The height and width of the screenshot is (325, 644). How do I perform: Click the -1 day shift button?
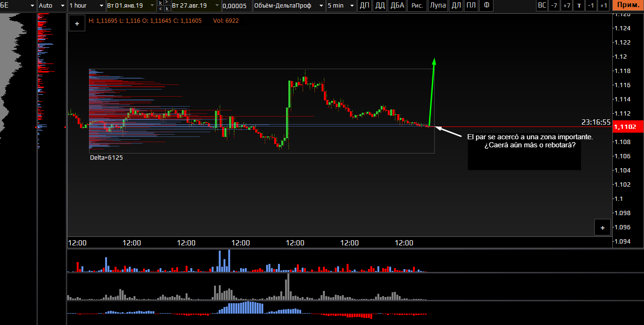[x=590, y=6]
